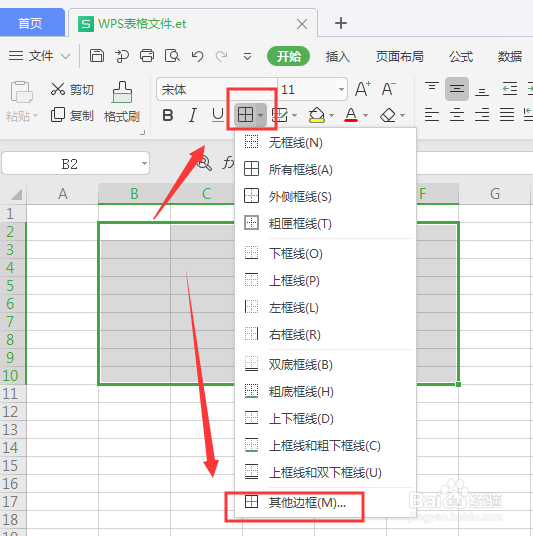Expand the font color dropdown arrow

[365, 116]
